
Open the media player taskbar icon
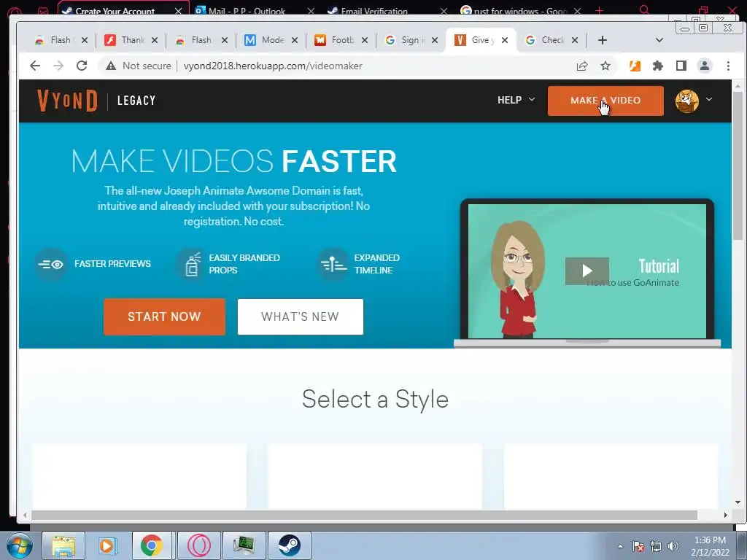pyautogui.click(x=108, y=545)
